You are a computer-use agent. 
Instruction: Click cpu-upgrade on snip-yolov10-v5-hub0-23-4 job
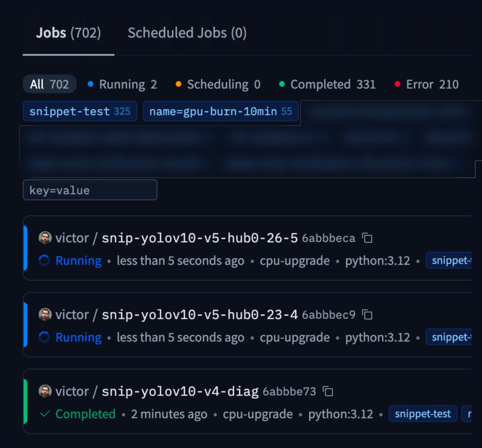click(x=294, y=338)
